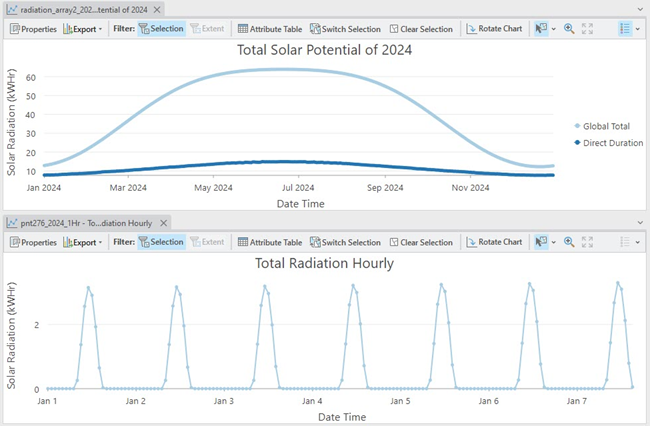Close the radiation_array2 chart tab
Image resolution: width=650 pixels, height=426 pixels.
(x=182, y=9)
